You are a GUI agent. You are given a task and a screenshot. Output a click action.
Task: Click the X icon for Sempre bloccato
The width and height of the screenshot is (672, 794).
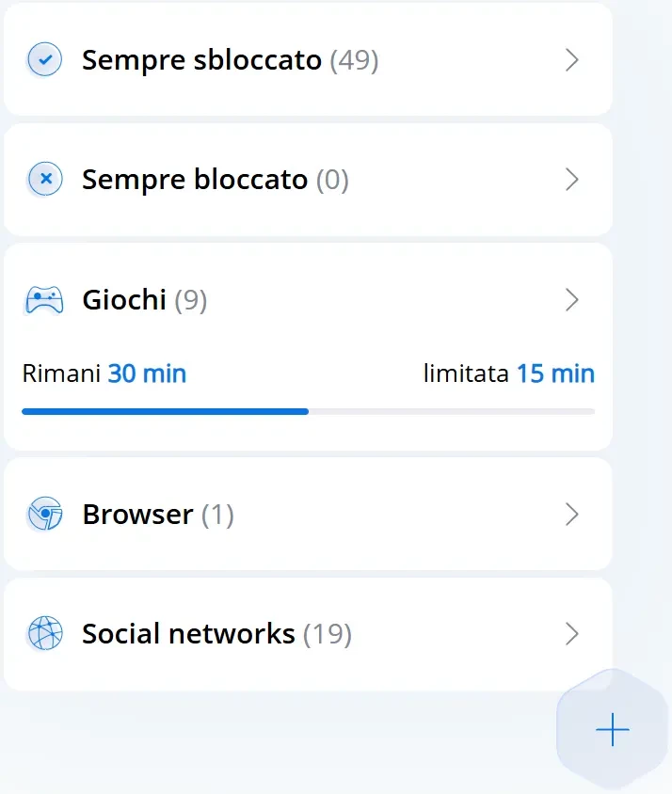44,179
